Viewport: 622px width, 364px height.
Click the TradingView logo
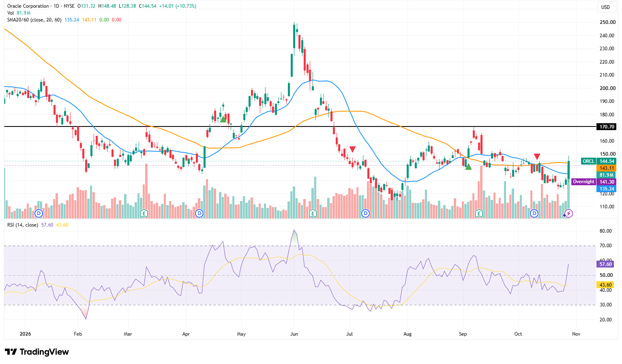(x=37, y=352)
